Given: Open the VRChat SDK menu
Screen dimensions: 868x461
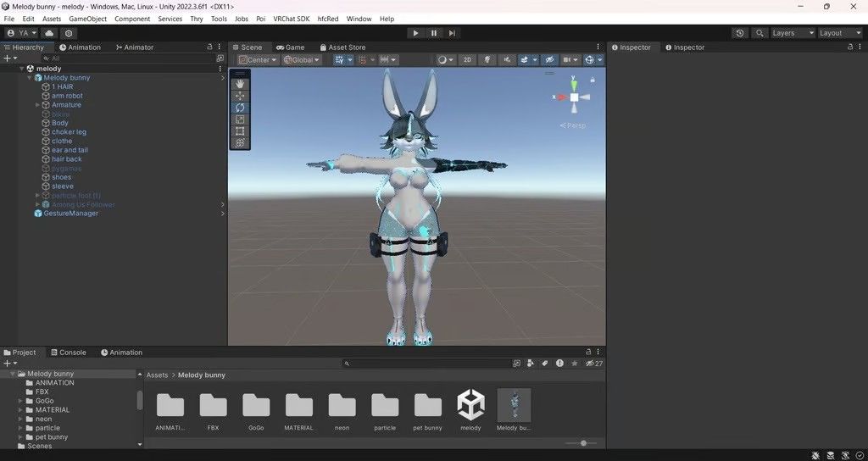Looking at the screenshot, I should 292,19.
